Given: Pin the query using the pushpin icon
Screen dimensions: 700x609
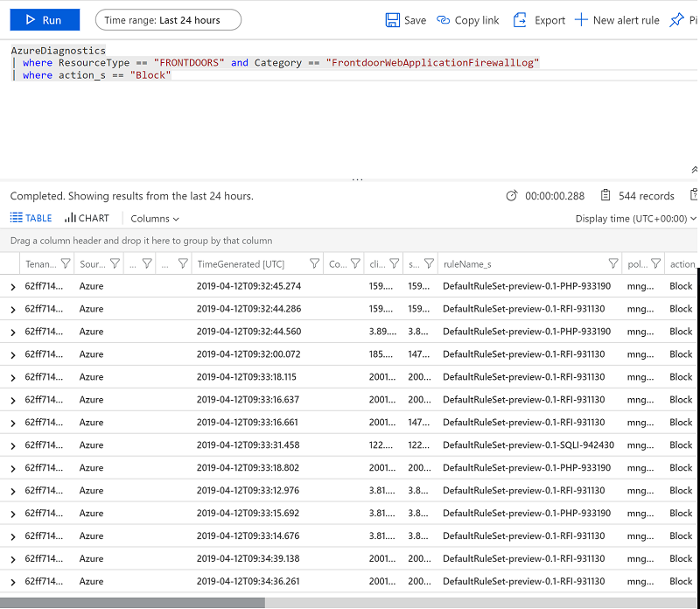Looking at the screenshot, I should point(676,20).
